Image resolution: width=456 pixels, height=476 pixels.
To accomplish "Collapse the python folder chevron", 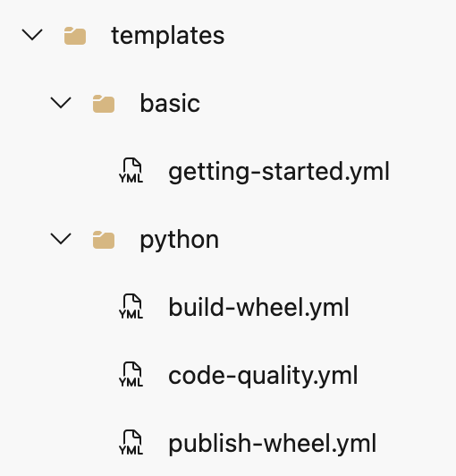I will tap(61, 239).
